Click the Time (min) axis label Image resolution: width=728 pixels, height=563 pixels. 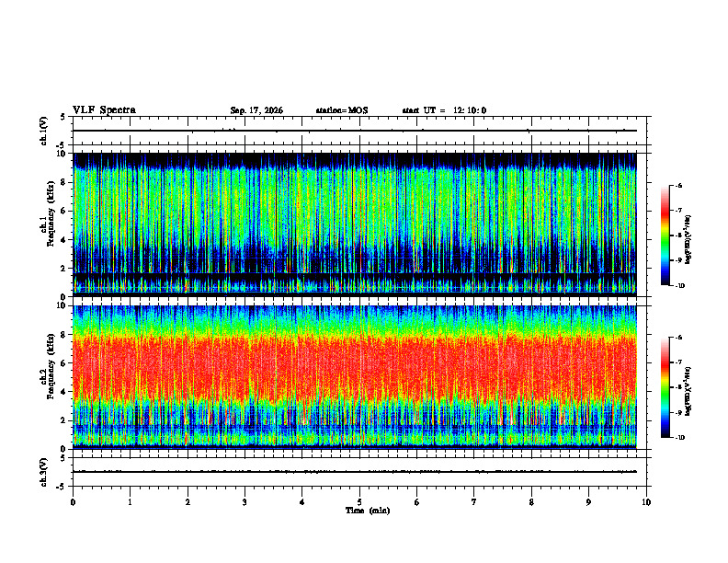(368, 511)
